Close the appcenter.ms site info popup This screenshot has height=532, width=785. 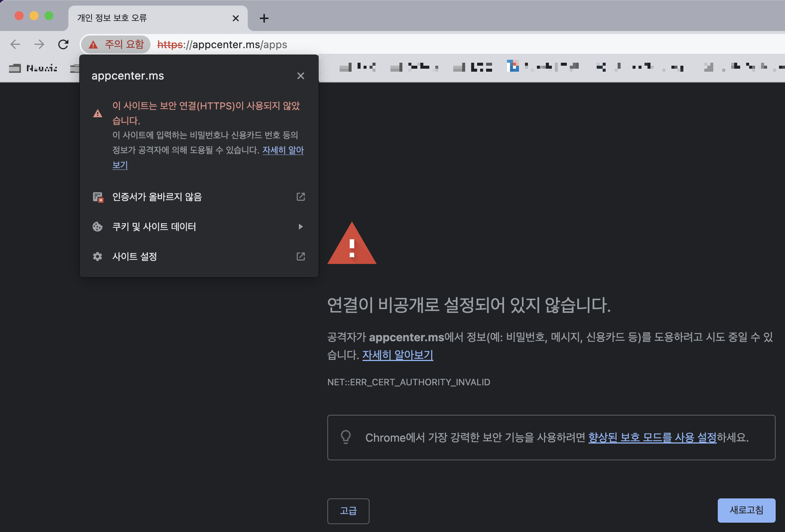(300, 76)
